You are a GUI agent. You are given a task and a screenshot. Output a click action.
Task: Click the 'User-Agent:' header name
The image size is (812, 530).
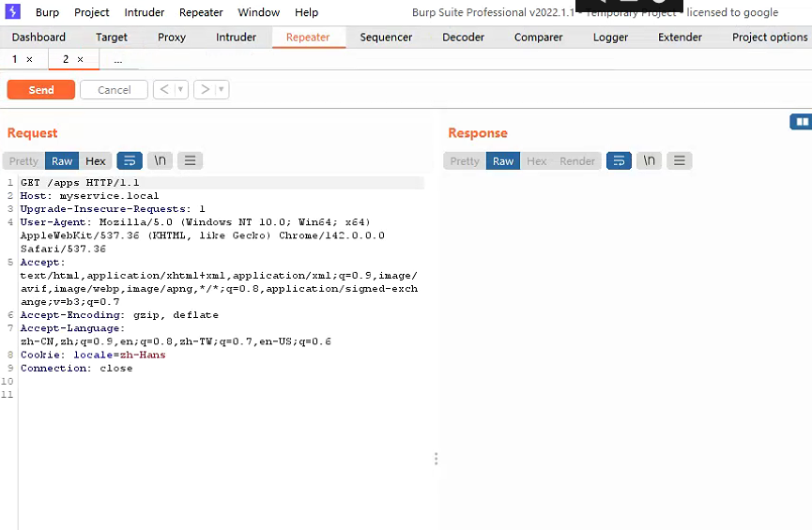pos(56,222)
